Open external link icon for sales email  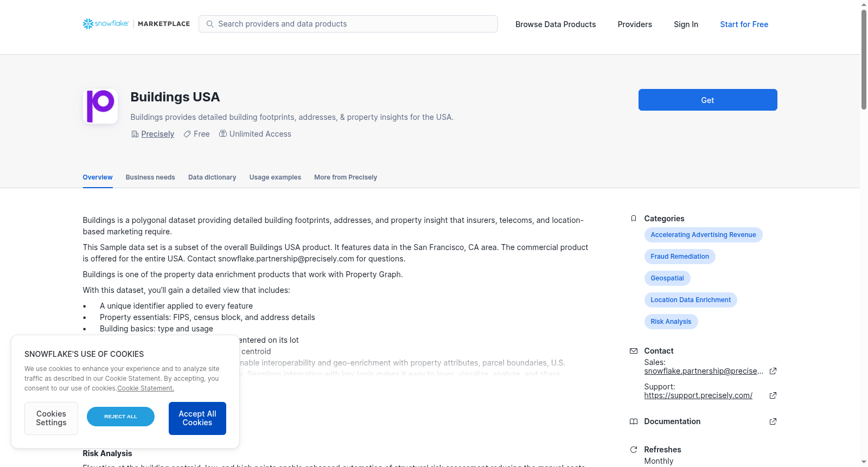[x=773, y=371]
